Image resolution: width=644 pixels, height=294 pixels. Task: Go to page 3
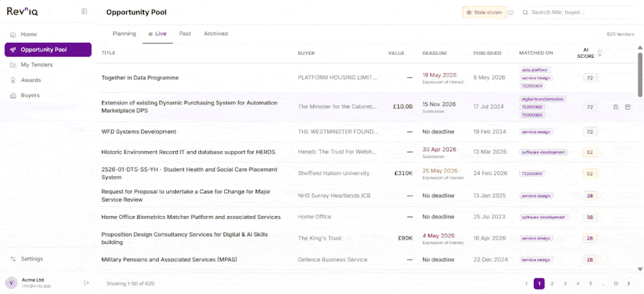coord(565,284)
